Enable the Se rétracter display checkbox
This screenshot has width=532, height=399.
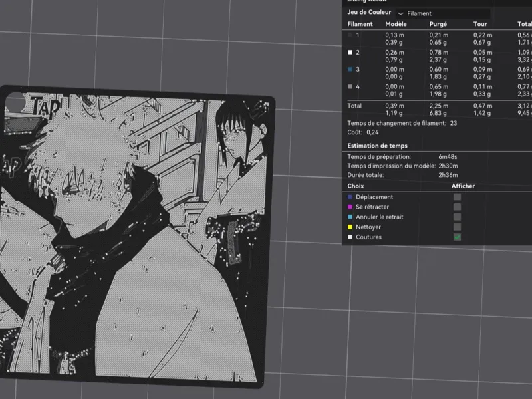click(x=457, y=207)
